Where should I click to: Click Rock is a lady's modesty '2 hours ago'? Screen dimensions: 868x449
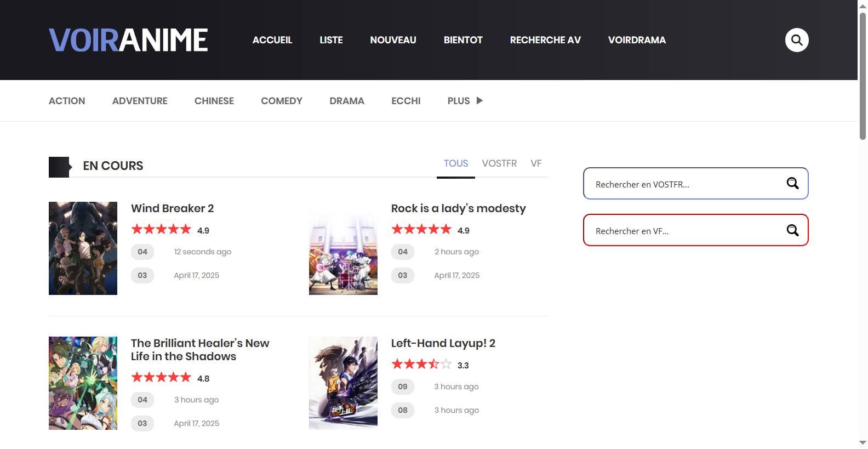(x=456, y=252)
